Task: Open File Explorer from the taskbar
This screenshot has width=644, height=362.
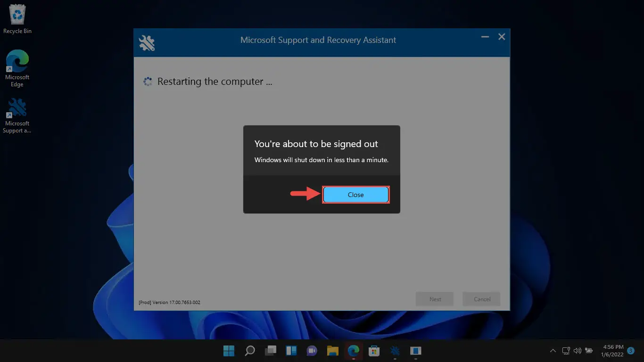Action: (x=333, y=351)
